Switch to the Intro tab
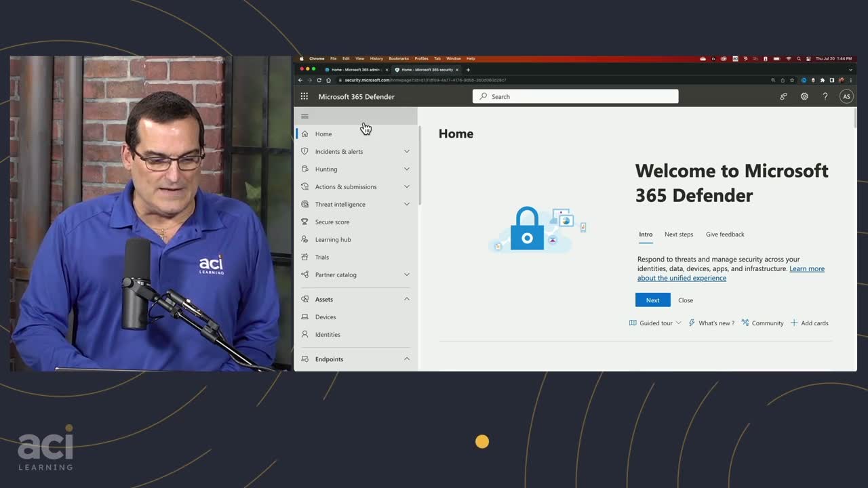 click(646, 235)
